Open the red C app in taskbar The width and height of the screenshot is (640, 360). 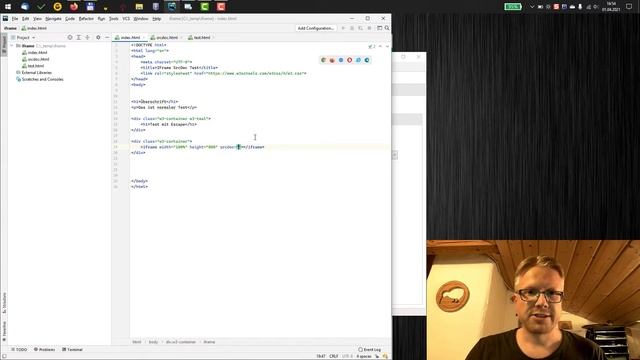[x=221, y=7]
